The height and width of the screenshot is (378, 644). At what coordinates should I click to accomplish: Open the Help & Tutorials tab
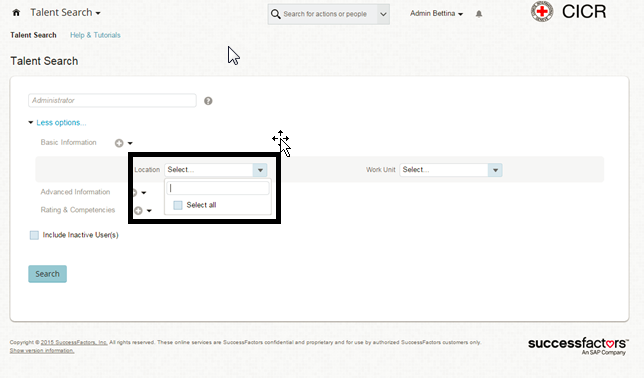click(x=95, y=35)
